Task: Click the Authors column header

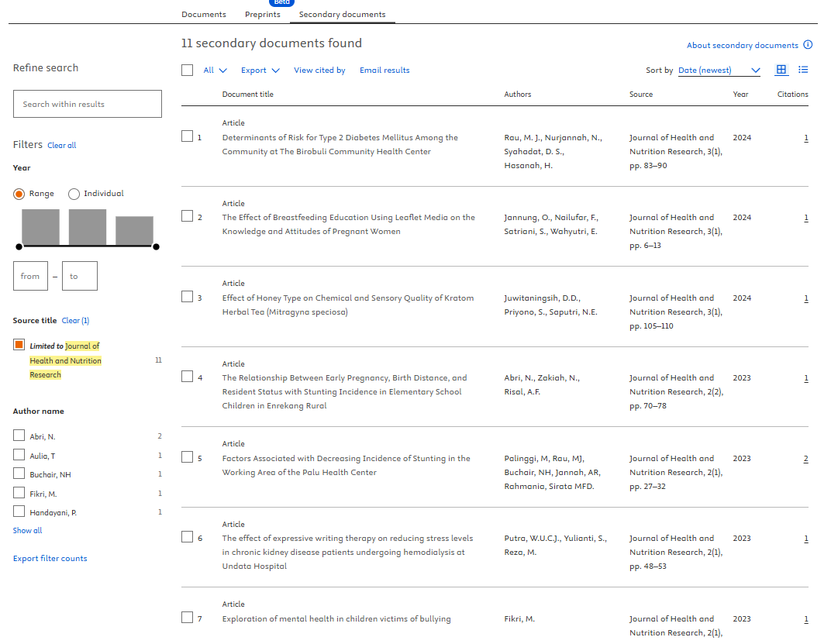Action: pyautogui.click(x=517, y=95)
